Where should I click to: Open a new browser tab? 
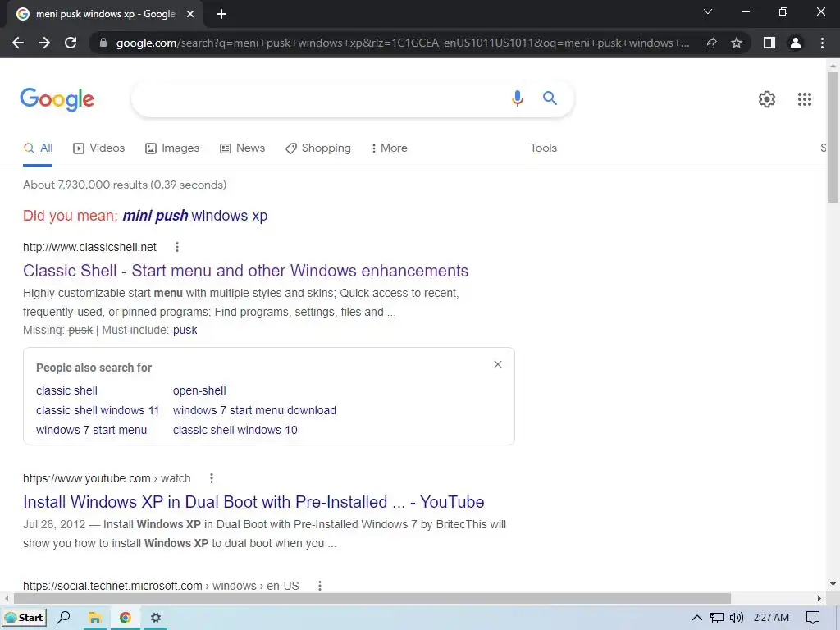click(x=221, y=14)
